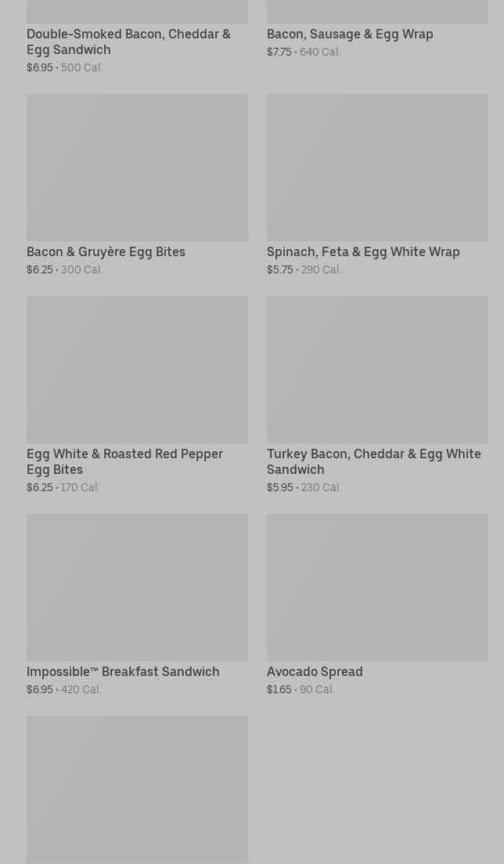Open Impossible™ Breakfast Sandwich title
This screenshot has width=504, height=864.
tap(123, 671)
